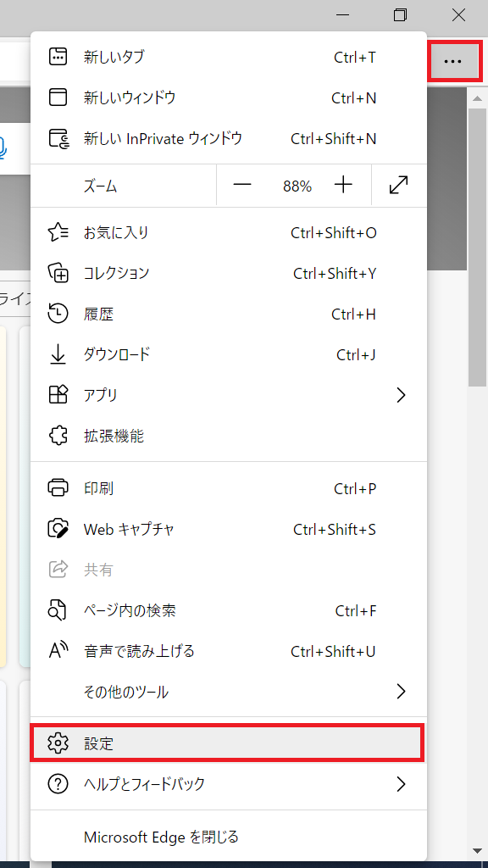The height and width of the screenshot is (868, 488).
Task: Click the Read aloud icon
Action: tap(58, 651)
